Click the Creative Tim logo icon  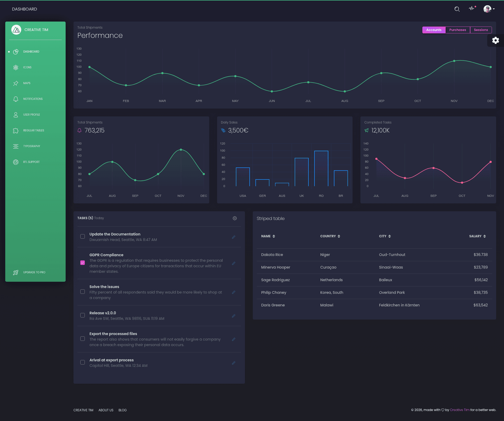pyautogui.click(x=16, y=30)
